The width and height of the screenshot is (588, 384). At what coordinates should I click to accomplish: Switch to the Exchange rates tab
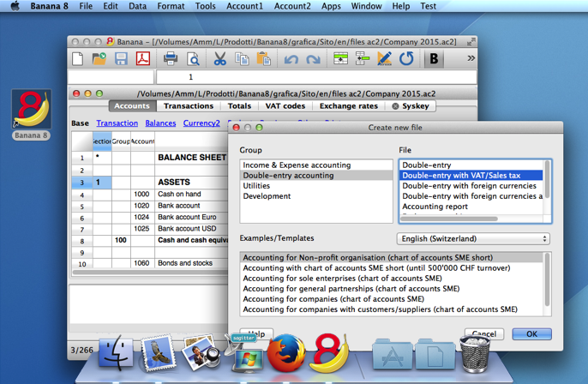349,106
